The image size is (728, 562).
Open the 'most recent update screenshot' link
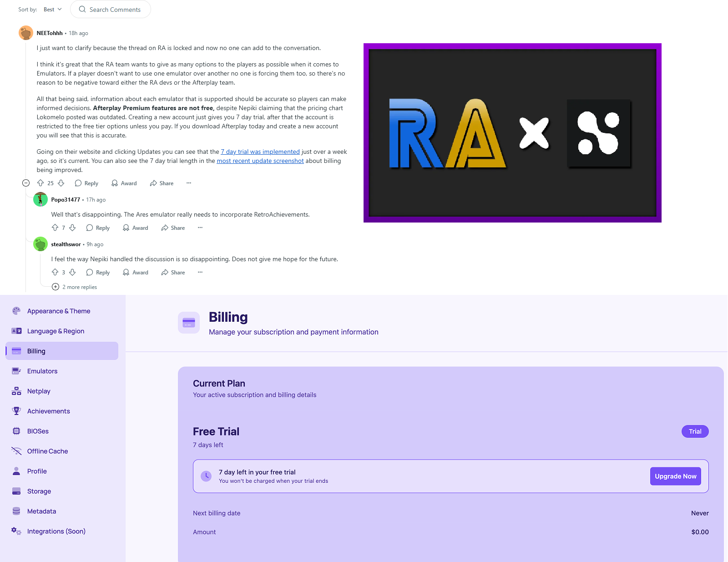click(x=260, y=161)
